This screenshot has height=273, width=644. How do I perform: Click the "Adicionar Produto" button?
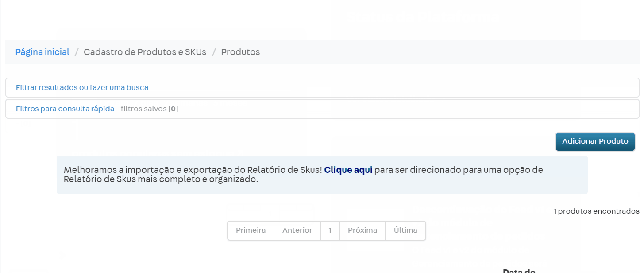(595, 141)
